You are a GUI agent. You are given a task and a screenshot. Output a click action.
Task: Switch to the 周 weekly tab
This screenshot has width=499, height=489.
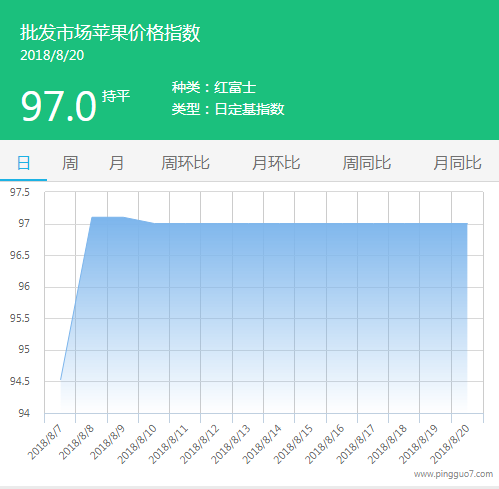[x=70, y=163]
